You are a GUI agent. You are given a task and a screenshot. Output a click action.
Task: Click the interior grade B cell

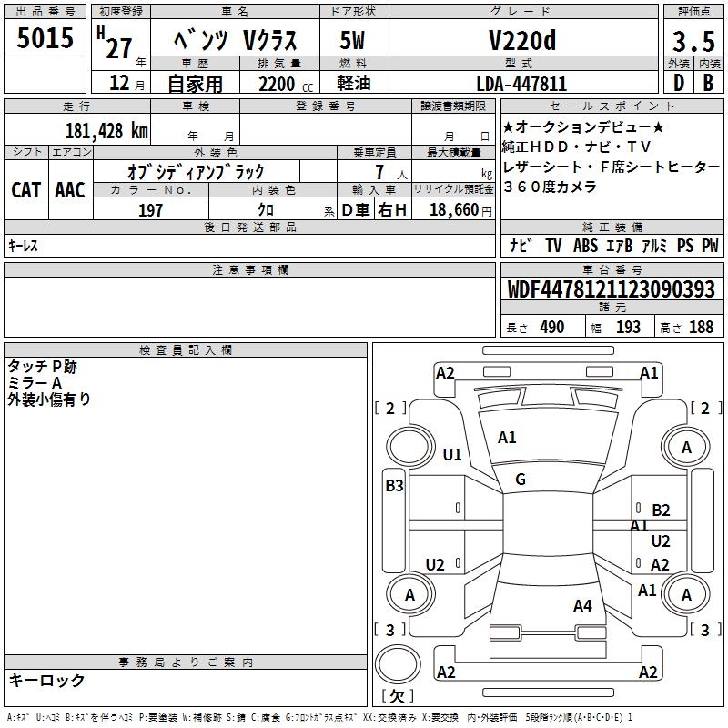click(708, 84)
